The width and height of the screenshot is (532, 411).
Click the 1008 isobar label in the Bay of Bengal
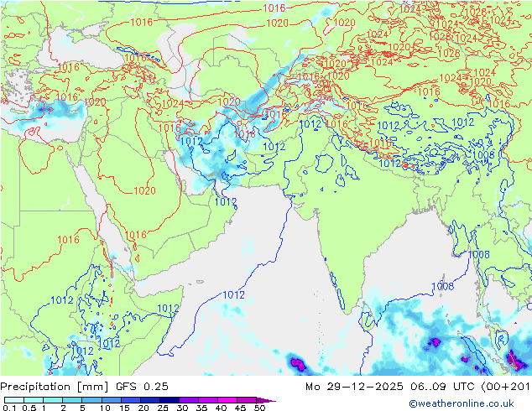pos(443,287)
